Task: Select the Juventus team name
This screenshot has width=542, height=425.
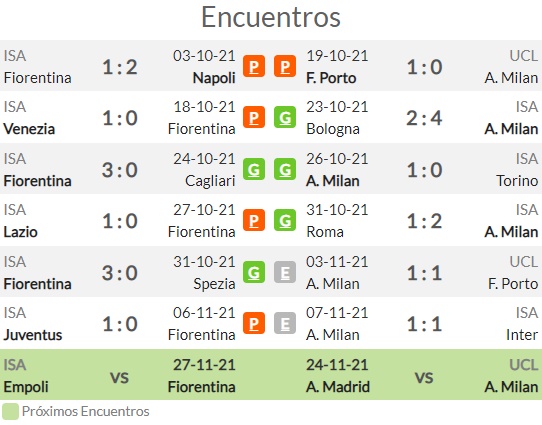Action: (33, 335)
